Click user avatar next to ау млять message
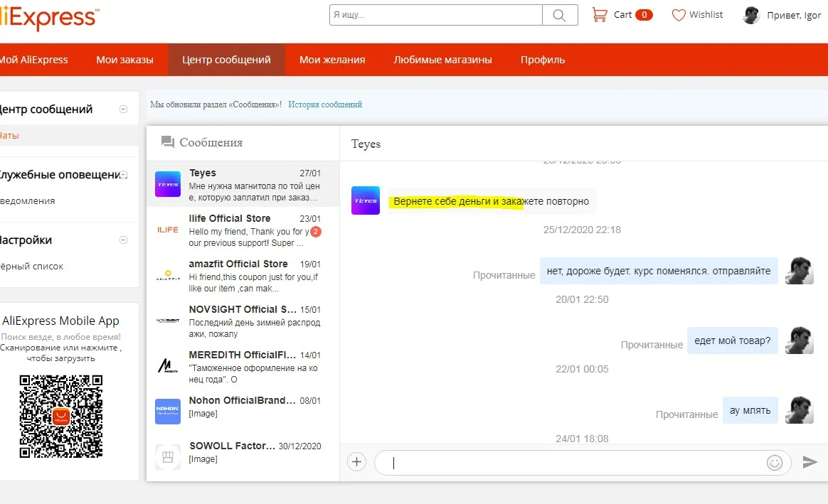 (x=800, y=410)
